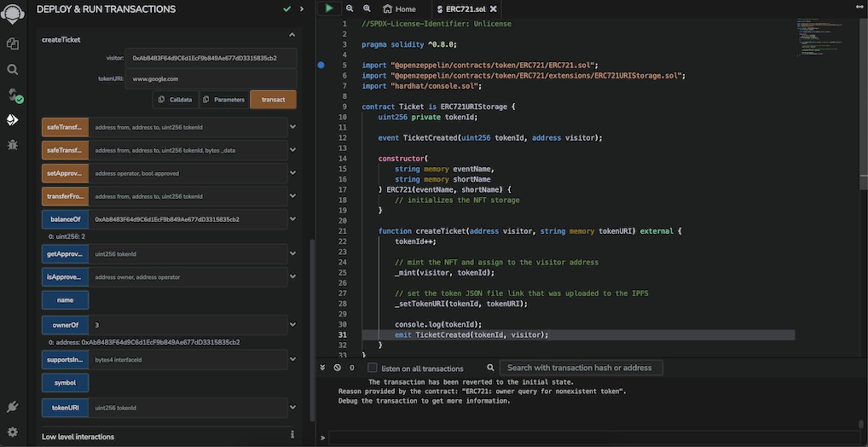Expand the isApprovedForAll function row
The image size is (868, 447).
click(292, 277)
